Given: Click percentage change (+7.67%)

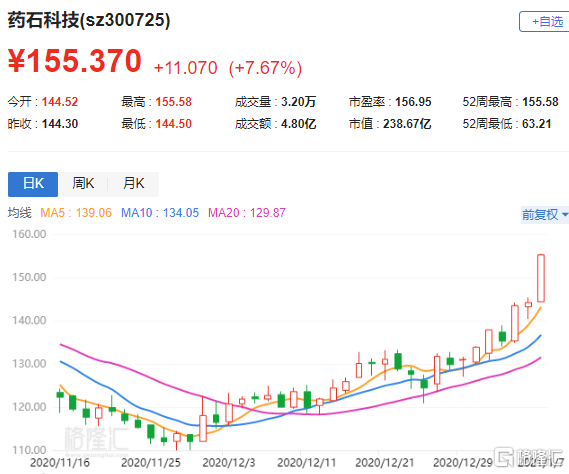Looking at the screenshot, I should [x=265, y=68].
